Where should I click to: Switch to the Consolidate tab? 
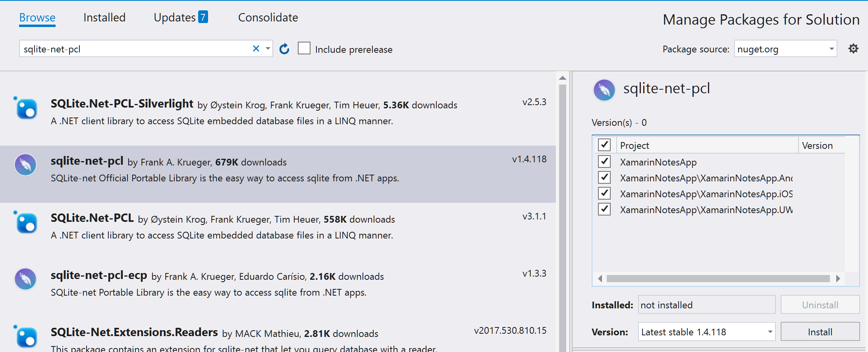(x=268, y=17)
